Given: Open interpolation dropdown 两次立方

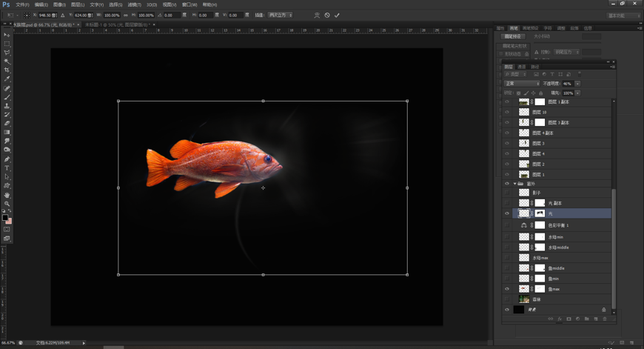Looking at the screenshot, I should click(280, 16).
